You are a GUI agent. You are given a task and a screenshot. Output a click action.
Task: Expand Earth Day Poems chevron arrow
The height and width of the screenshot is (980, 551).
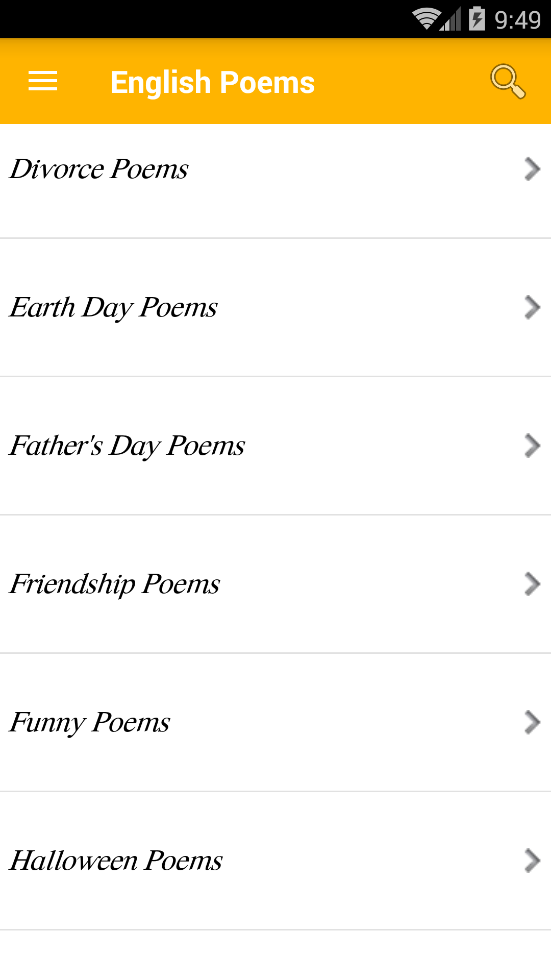(532, 308)
